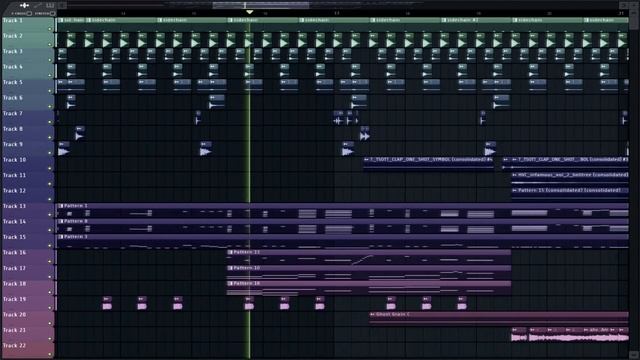The height and width of the screenshot is (360, 640).
Task: Select the Track 8 header label
Action: click(13, 129)
